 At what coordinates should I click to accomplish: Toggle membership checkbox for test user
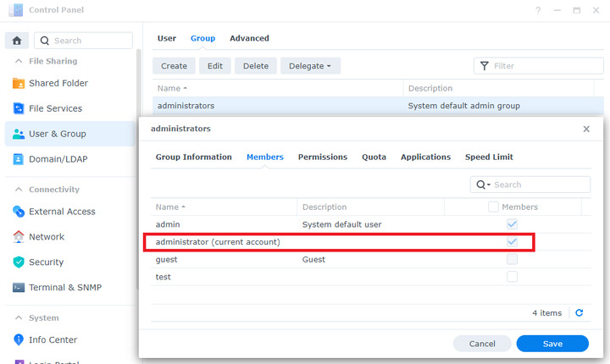pyautogui.click(x=512, y=277)
